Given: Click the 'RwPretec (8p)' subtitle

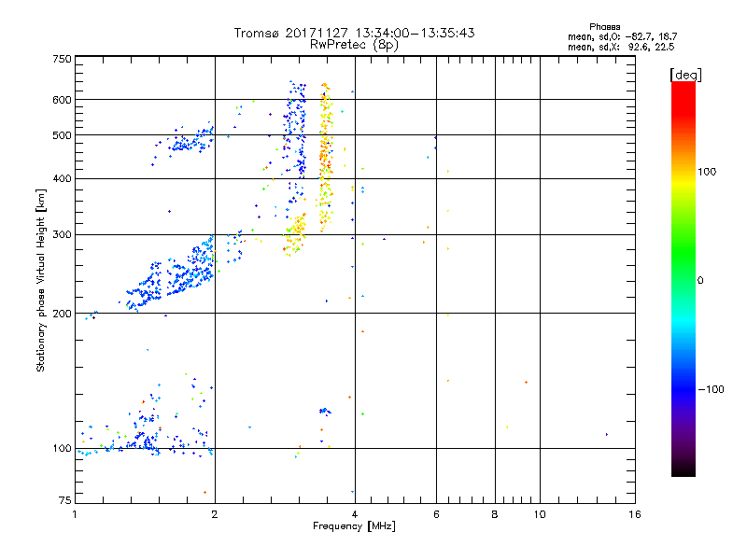Looking at the screenshot, I should (354, 45).
